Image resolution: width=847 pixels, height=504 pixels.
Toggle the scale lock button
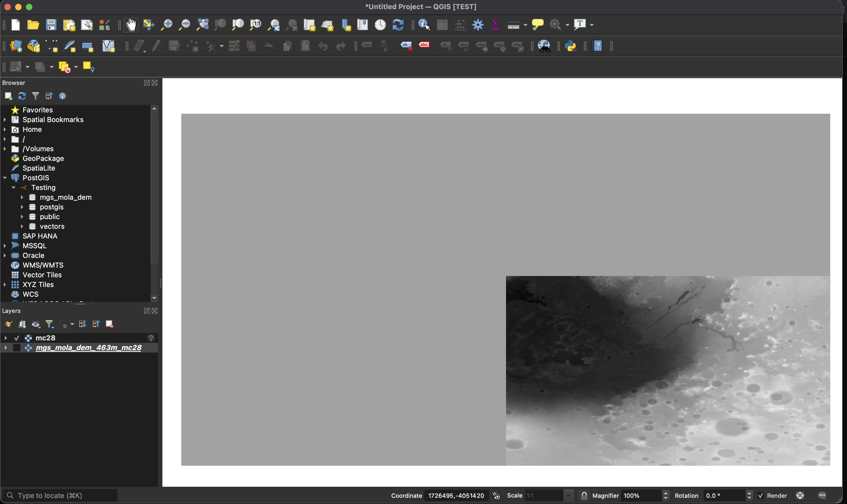click(584, 495)
